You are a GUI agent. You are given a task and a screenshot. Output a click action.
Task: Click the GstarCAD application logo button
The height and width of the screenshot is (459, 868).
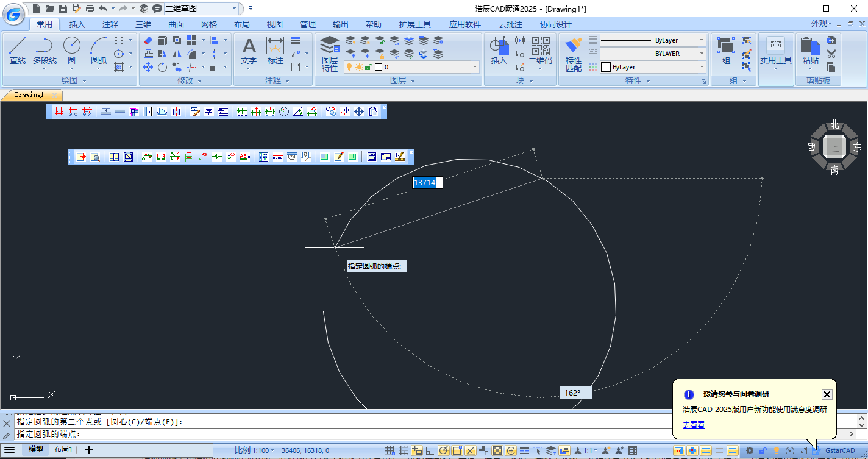click(x=15, y=13)
